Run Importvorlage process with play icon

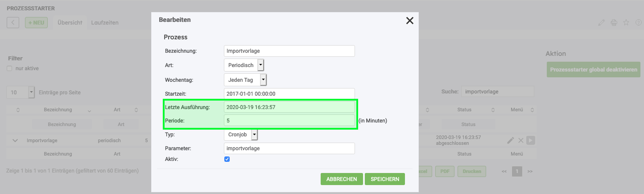pos(530,140)
